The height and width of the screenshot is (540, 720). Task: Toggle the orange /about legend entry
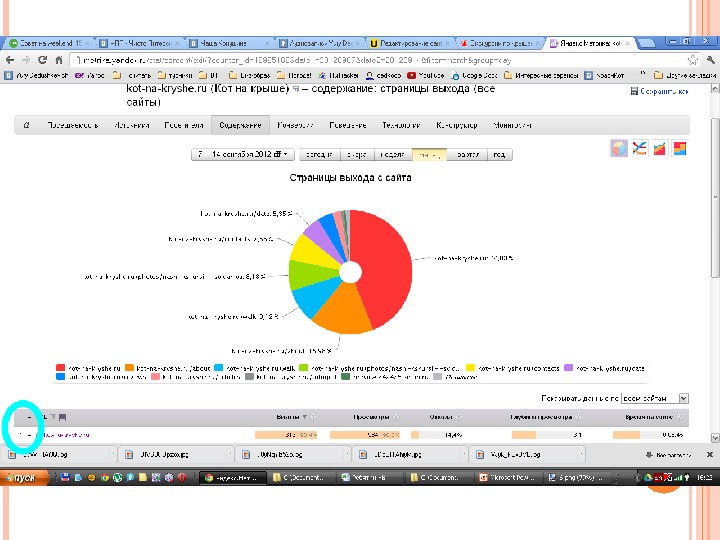(168, 368)
